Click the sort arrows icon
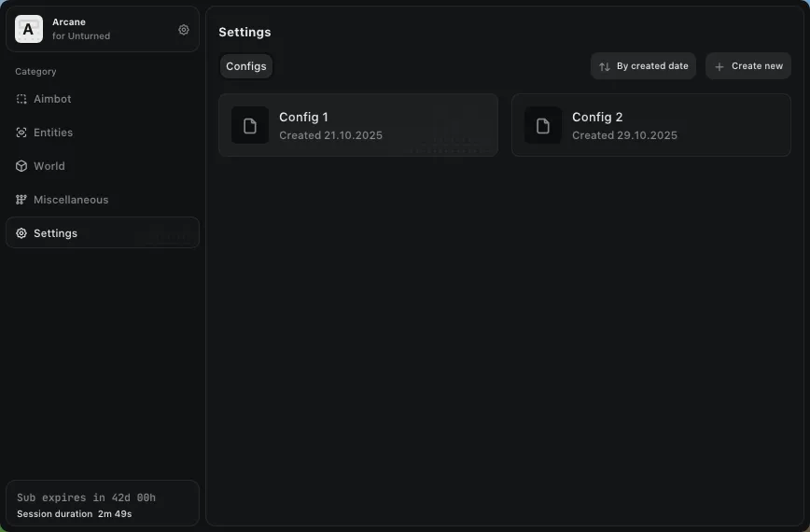This screenshot has width=810, height=532. (x=605, y=66)
